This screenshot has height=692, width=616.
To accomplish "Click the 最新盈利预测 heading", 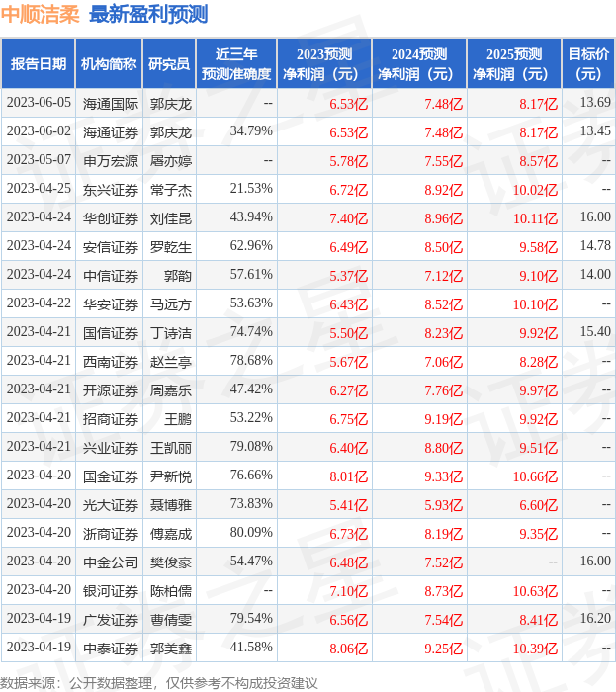I will click(148, 15).
